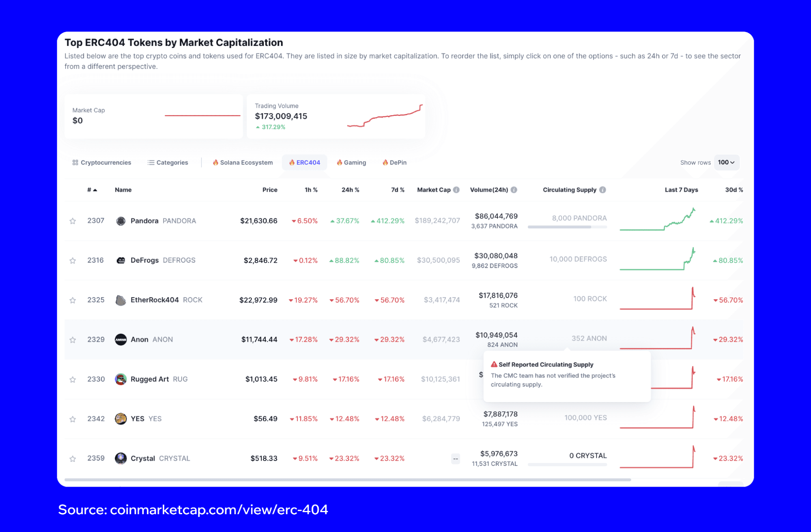Sort by the 24h % column header
The image size is (811, 532).
pos(351,190)
